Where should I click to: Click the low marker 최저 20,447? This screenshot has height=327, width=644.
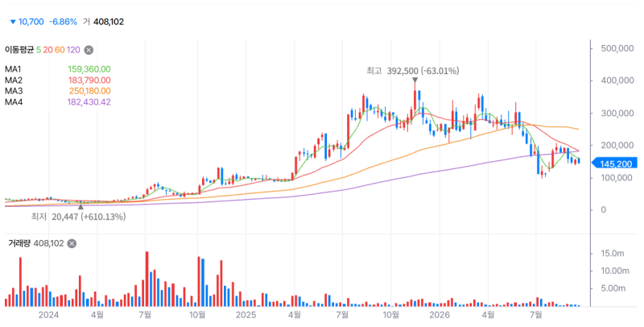[x=78, y=217]
